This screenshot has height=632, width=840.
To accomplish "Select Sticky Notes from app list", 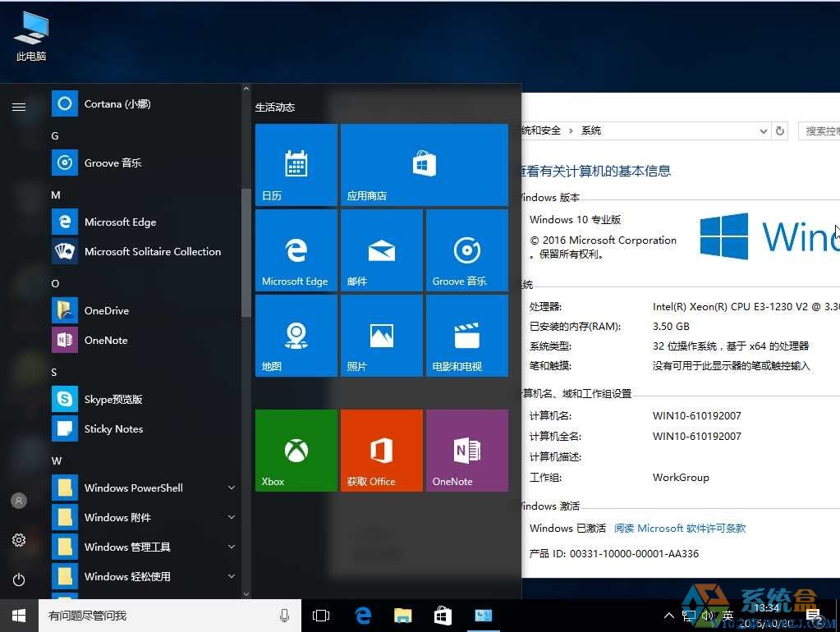I will click(x=113, y=428).
